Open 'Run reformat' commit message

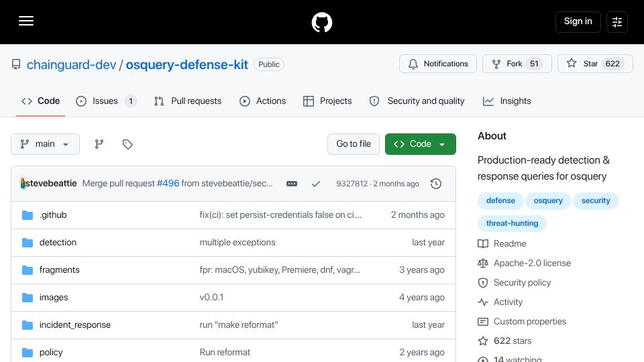pyautogui.click(x=225, y=353)
